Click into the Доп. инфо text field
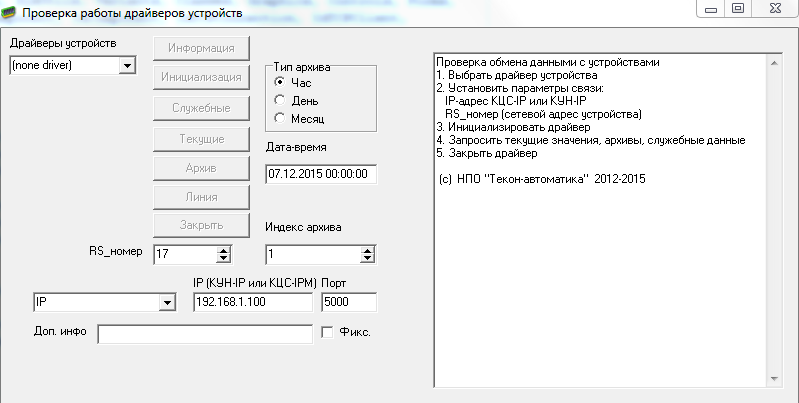The width and height of the screenshot is (799, 403). point(204,333)
